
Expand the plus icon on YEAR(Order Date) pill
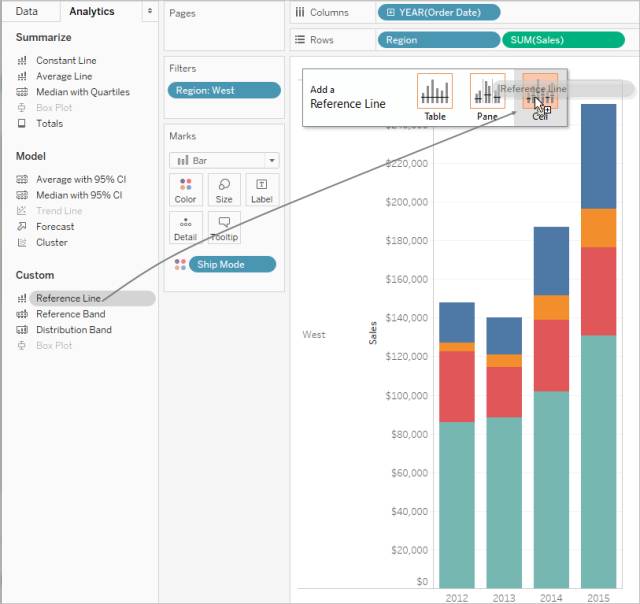[390, 12]
